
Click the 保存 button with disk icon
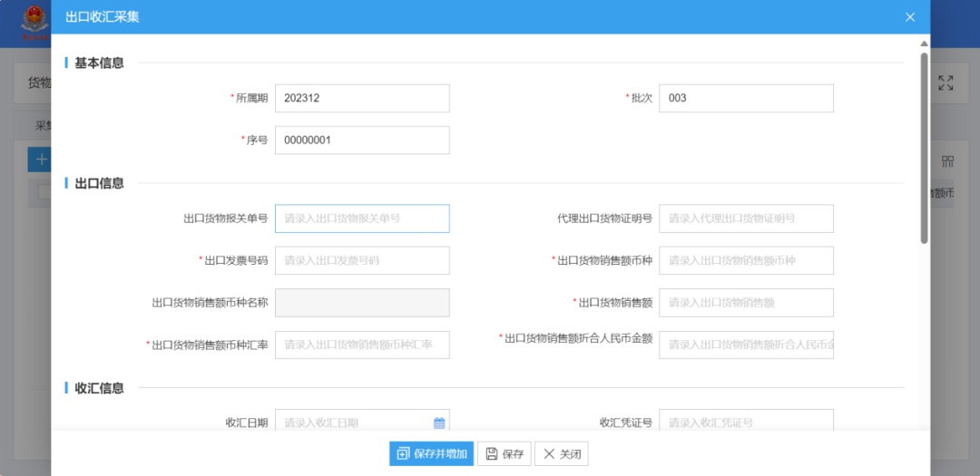click(505, 453)
